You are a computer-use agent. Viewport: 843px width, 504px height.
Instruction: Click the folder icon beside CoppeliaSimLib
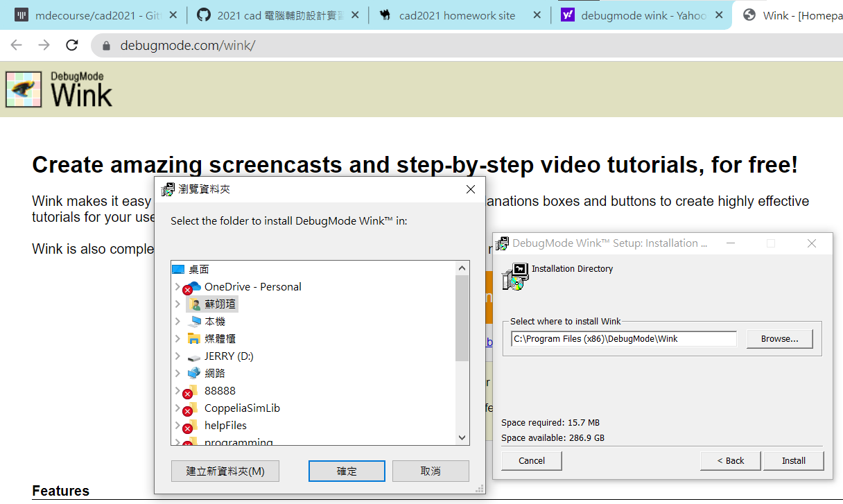point(192,408)
